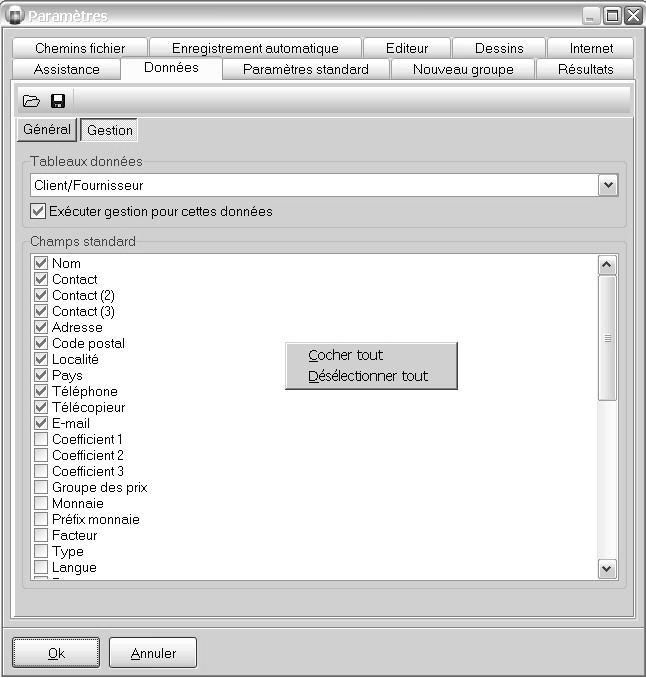Click the 'Coefficient 3' list label
This screenshot has width=646, height=678.
[88, 471]
